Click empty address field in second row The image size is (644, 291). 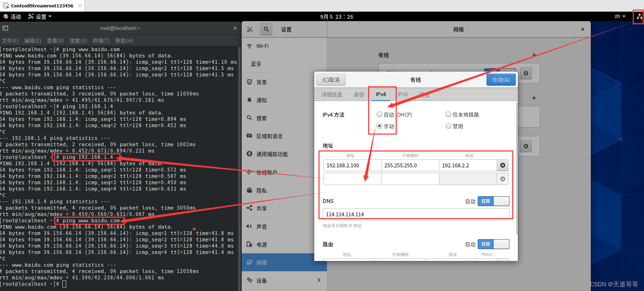[x=352, y=179]
